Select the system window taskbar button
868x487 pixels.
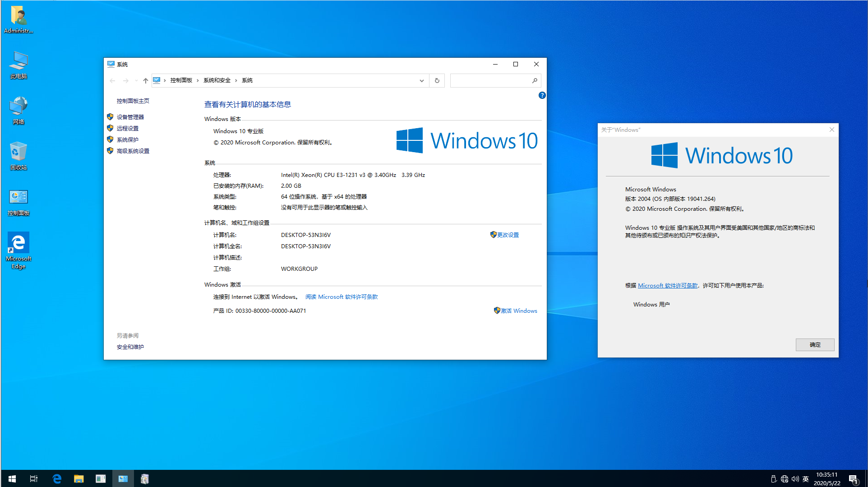coord(123,478)
